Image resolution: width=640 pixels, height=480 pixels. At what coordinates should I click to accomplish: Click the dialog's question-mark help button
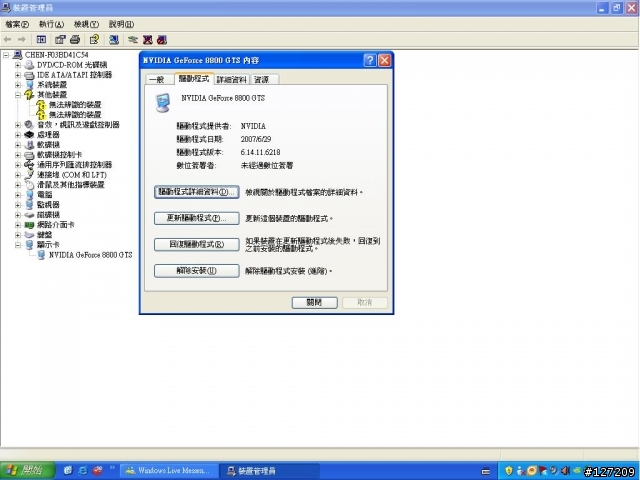point(370,60)
